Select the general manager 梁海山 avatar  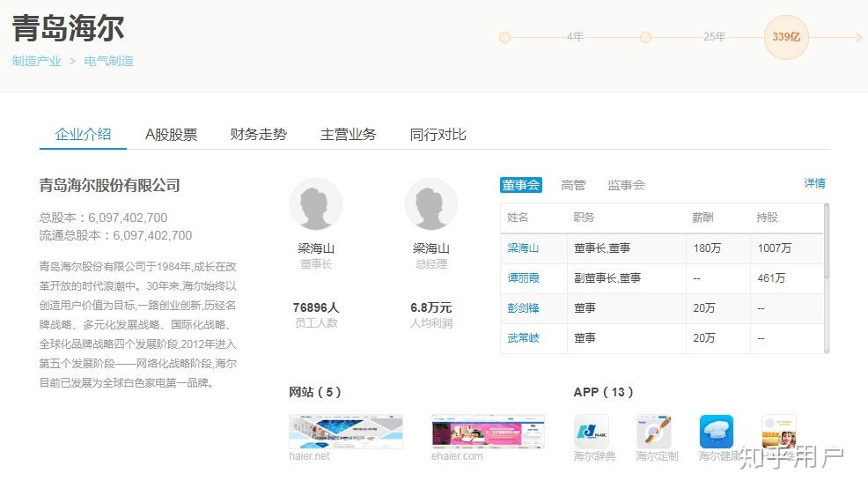tap(431, 204)
